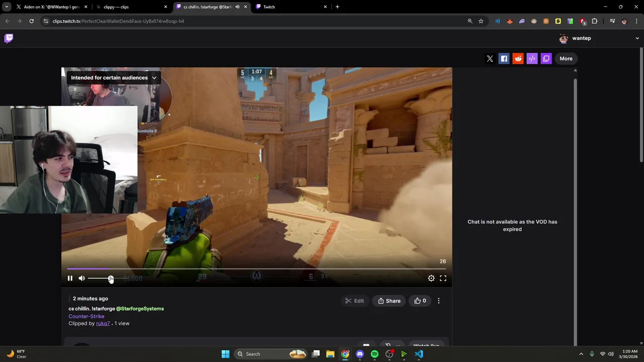Open the Windows Start menu

pos(225,354)
